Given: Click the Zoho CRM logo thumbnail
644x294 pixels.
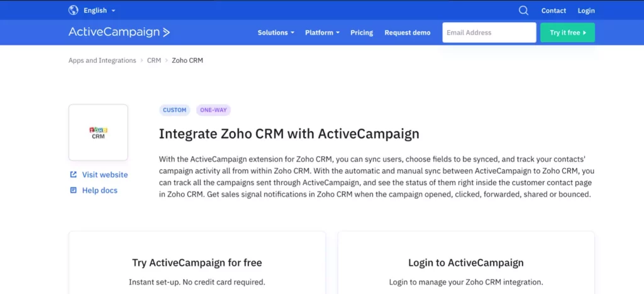Looking at the screenshot, I should 98,132.
